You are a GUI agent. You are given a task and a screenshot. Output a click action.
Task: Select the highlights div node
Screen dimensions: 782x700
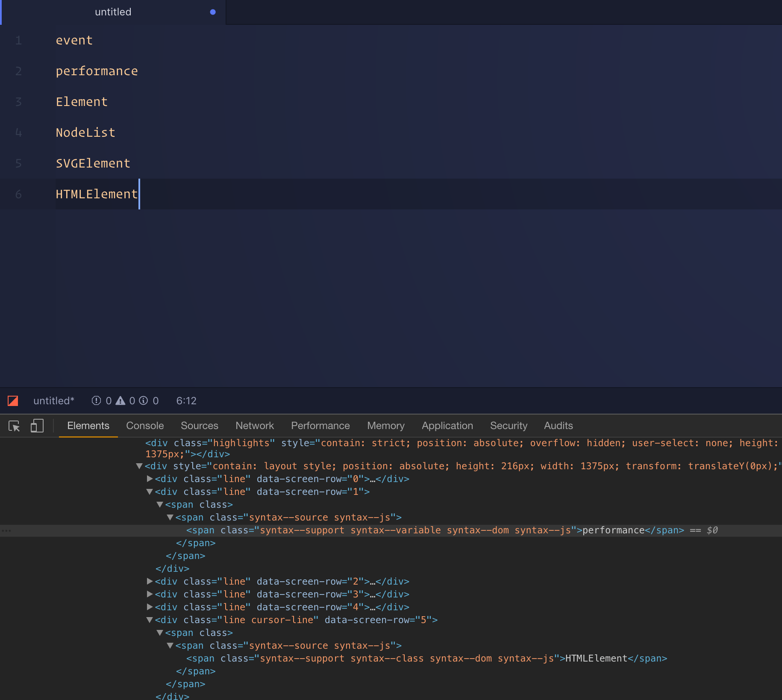point(462,448)
